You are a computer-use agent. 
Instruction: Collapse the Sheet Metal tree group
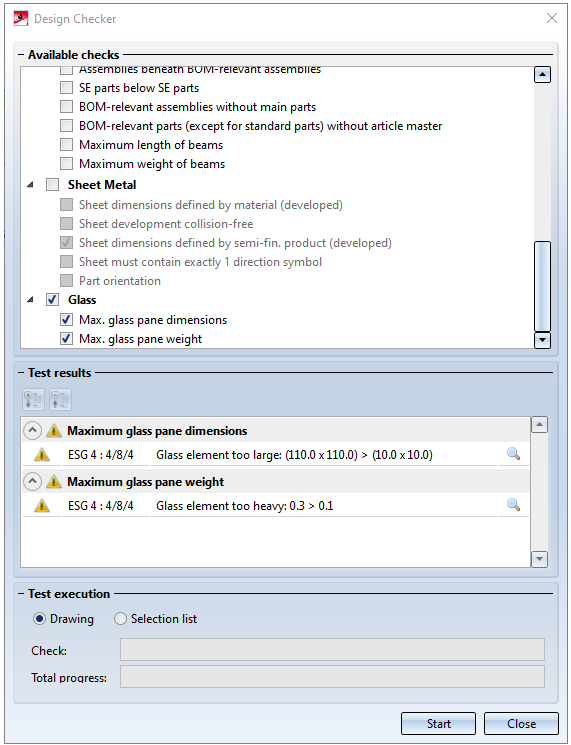click(x=31, y=185)
